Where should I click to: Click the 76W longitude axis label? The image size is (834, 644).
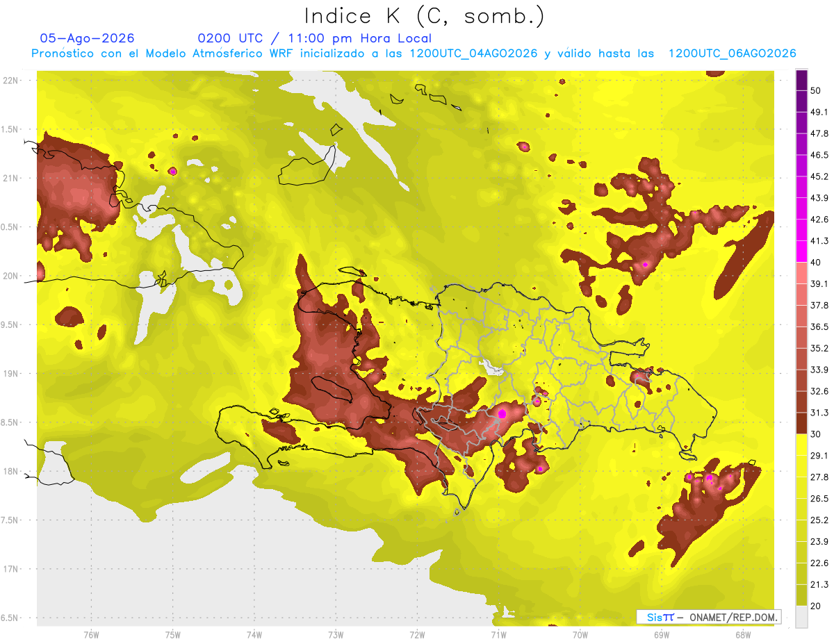[x=91, y=635]
